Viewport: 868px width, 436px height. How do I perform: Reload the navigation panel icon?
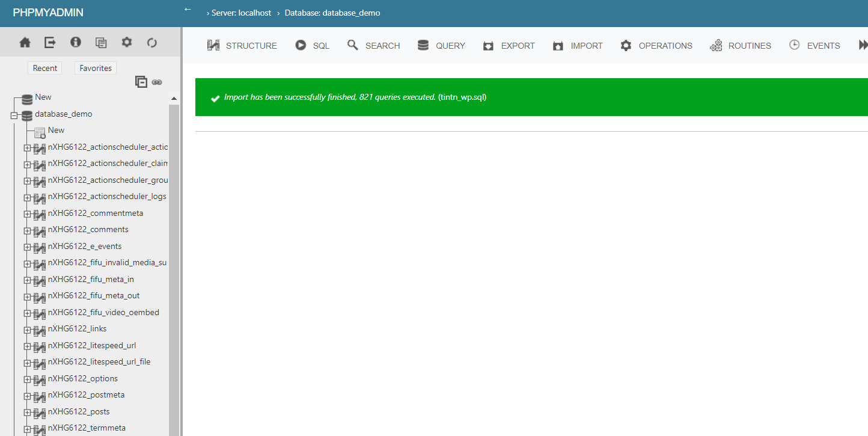pyautogui.click(x=152, y=43)
